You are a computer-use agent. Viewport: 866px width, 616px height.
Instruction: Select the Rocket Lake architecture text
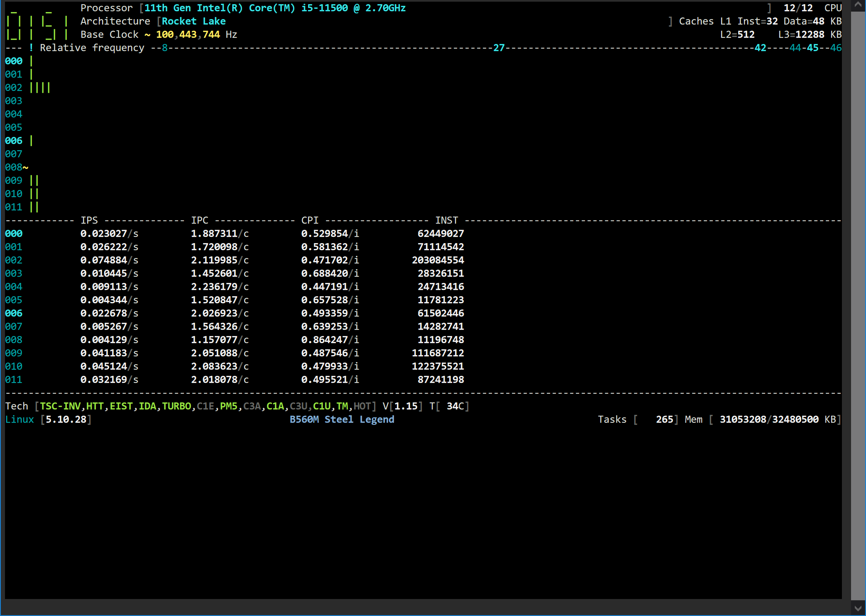pos(193,21)
